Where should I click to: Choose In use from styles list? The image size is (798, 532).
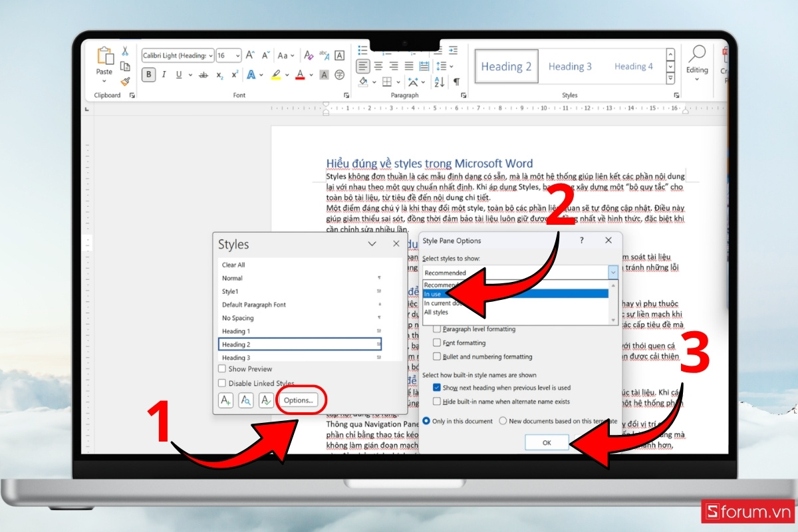(x=515, y=294)
